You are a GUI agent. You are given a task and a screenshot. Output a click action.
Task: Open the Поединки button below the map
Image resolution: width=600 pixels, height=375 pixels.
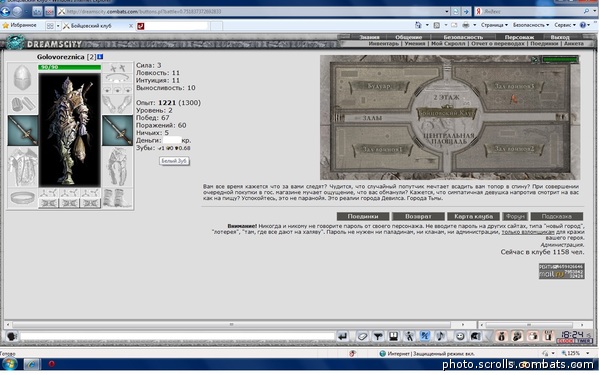[x=363, y=217]
